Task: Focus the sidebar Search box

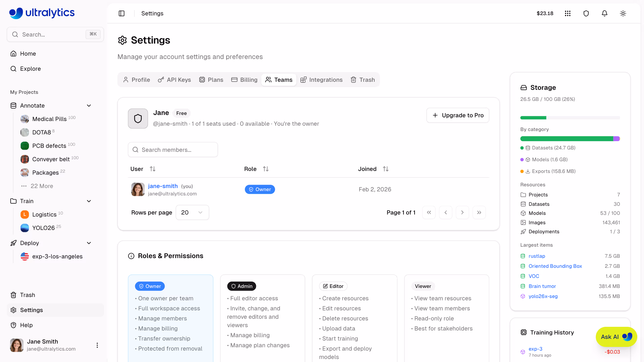Action: tap(55, 35)
